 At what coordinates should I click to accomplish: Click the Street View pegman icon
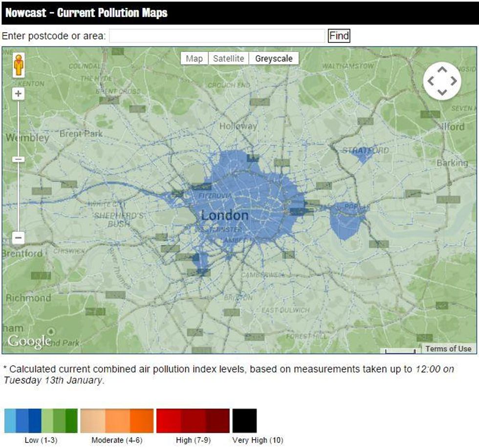[19, 65]
